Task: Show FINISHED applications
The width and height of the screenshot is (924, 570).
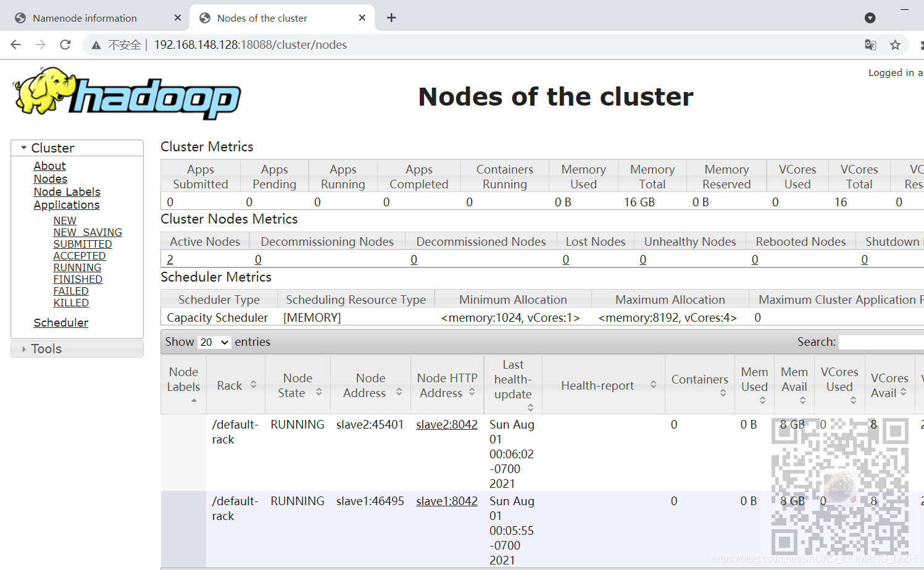Action: coord(78,279)
